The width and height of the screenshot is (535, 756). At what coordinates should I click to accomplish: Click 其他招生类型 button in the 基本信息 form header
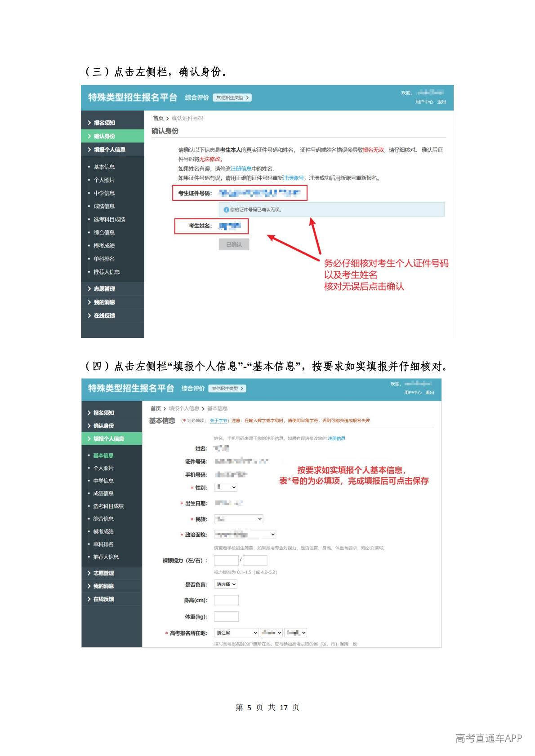(x=228, y=389)
